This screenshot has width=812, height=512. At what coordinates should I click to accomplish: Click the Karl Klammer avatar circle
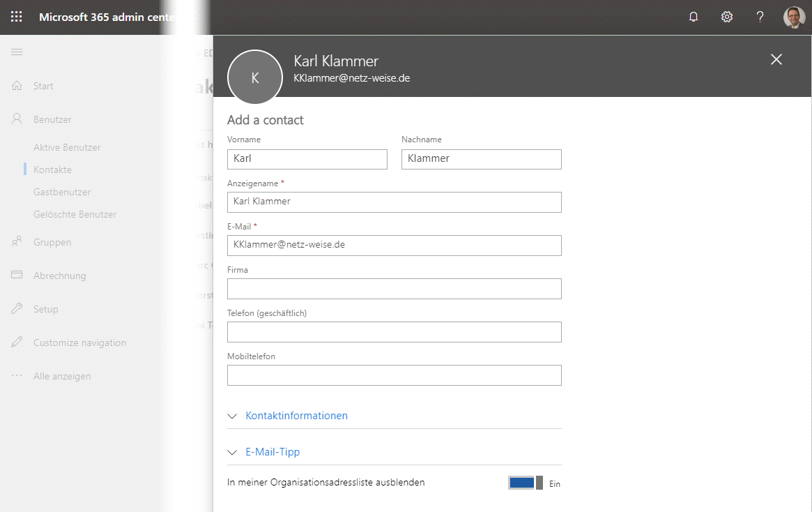[x=255, y=77]
